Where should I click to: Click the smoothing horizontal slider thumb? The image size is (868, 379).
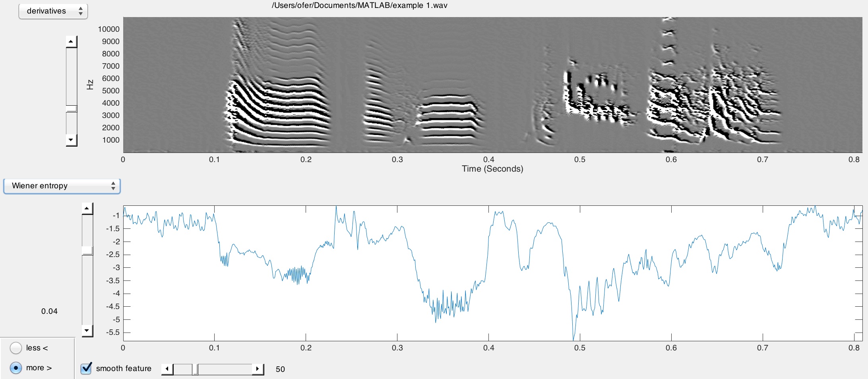(195, 369)
